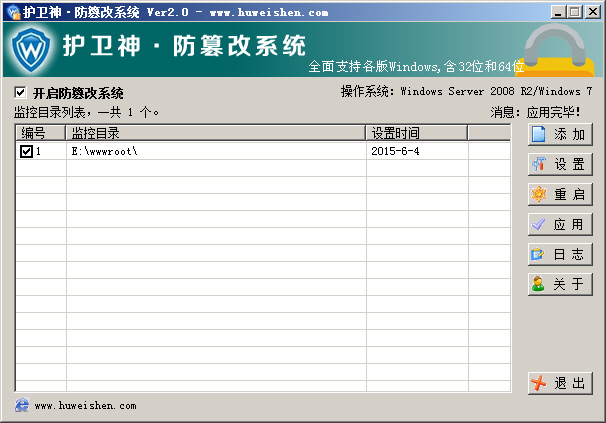Click the 添加 (Add) button

560,135
